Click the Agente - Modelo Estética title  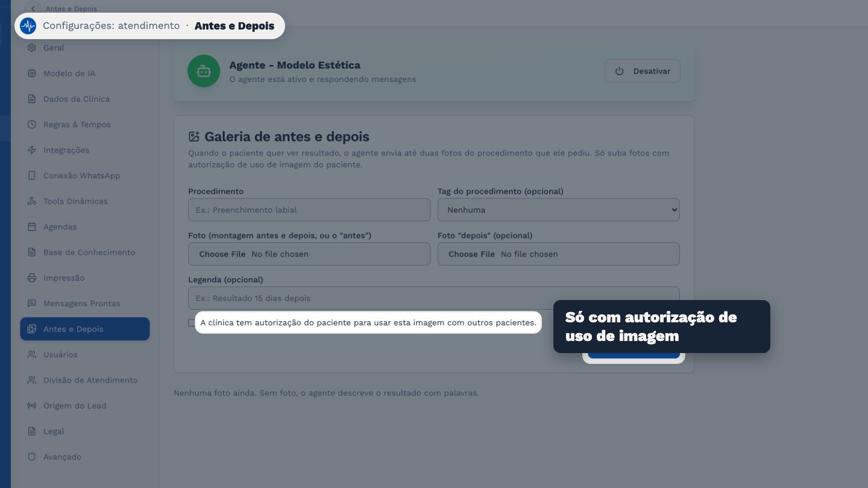click(295, 65)
